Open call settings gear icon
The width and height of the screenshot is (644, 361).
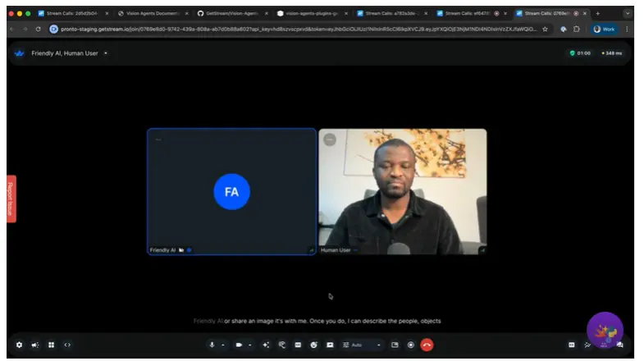[19, 345]
